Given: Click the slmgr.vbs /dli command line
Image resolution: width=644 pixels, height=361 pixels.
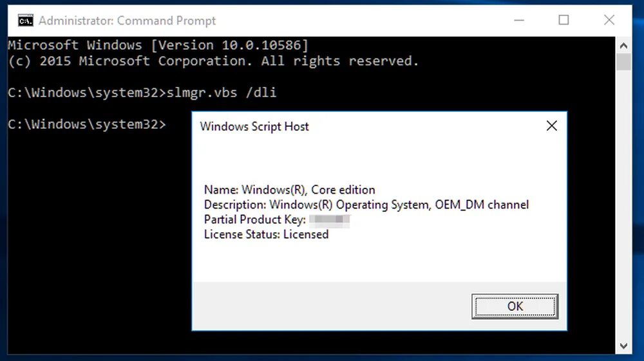Looking at the screenshot, I should [x=142, y=92].
